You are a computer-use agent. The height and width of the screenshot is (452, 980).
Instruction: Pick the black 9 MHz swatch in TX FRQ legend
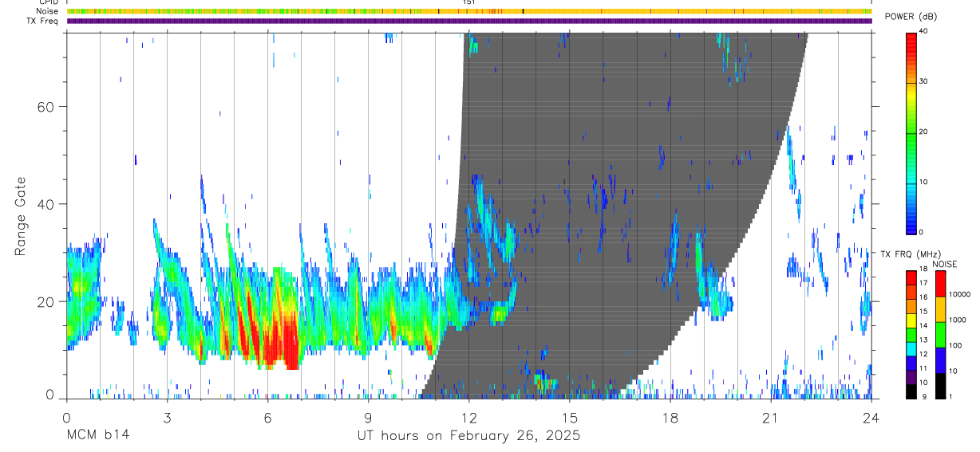pyautogui.click(x=911, y=391)
